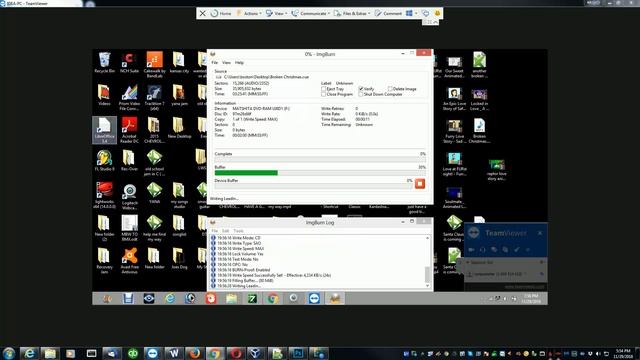Click ImgBurn icon in remote taskbar
640x360 pixels.
[x=335, y=298]
